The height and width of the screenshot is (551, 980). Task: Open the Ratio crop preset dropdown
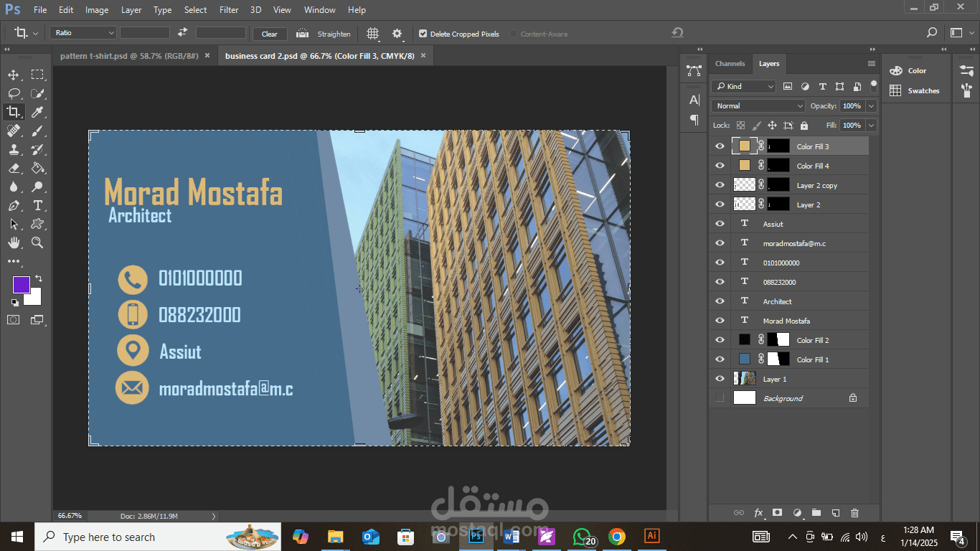click(83, 33)
